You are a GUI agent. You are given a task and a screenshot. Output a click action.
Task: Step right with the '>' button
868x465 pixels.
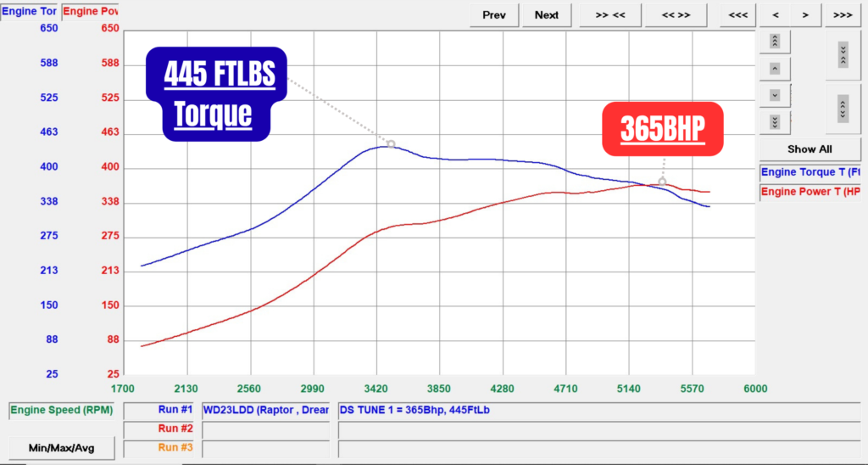(x=805, y=14)
